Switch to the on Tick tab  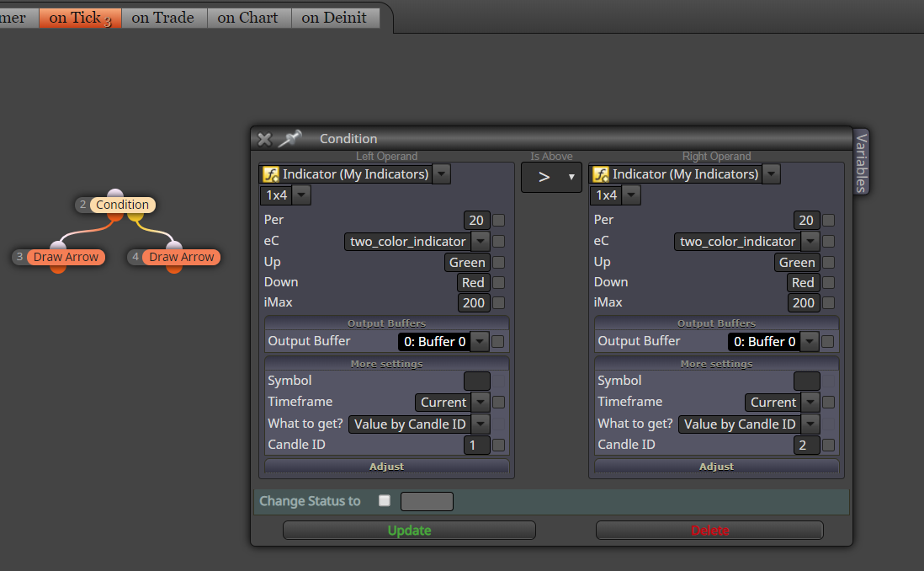(80, 18)
